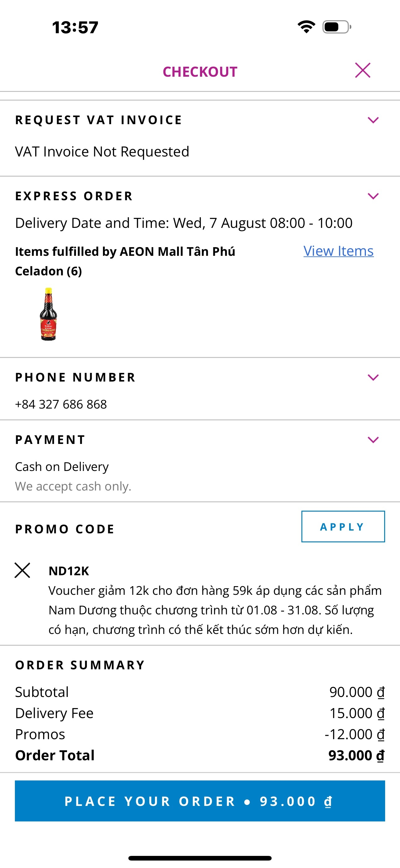The width and height of the screenshot is (400, 868).
Task: Expand the Payment section
Action: point(373,440)
